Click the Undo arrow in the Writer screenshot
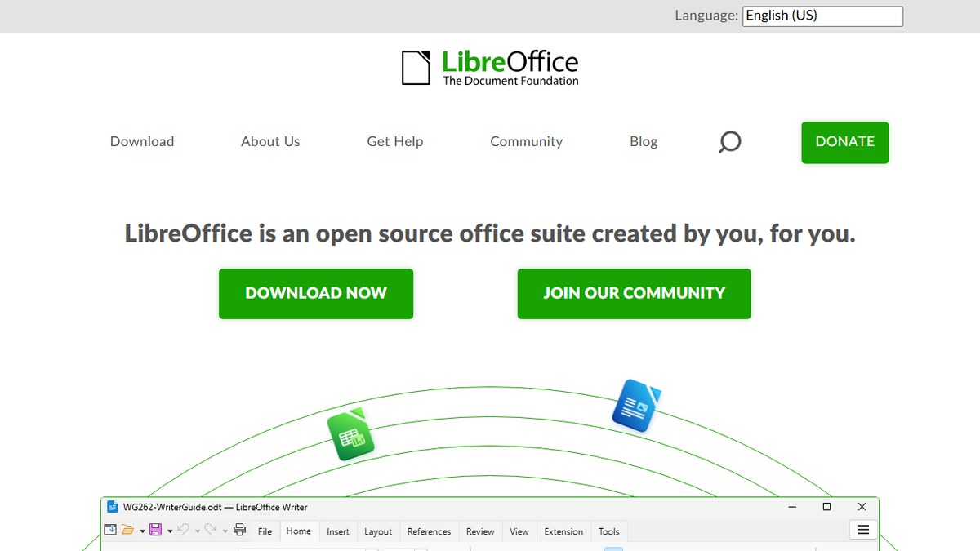980x551 pixels. point(183,529)
